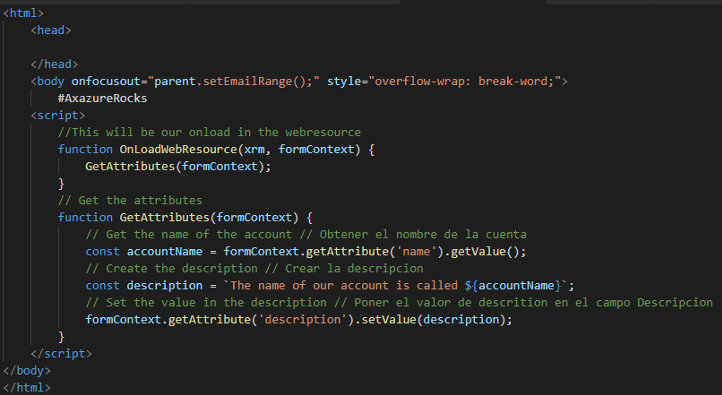Viewport: 722px width, 395px height.
Task: Click the "parent.setEmailRange();" attribute value
Action: [233, 81]
